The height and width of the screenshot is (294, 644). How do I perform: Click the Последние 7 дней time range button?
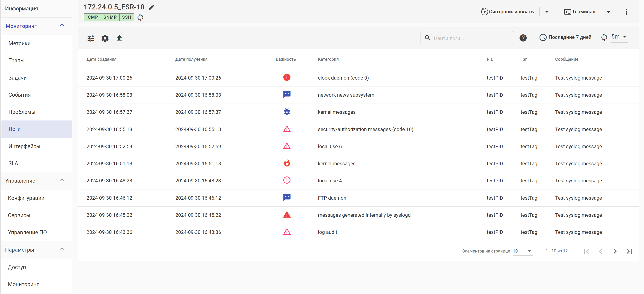coord(565,37)
